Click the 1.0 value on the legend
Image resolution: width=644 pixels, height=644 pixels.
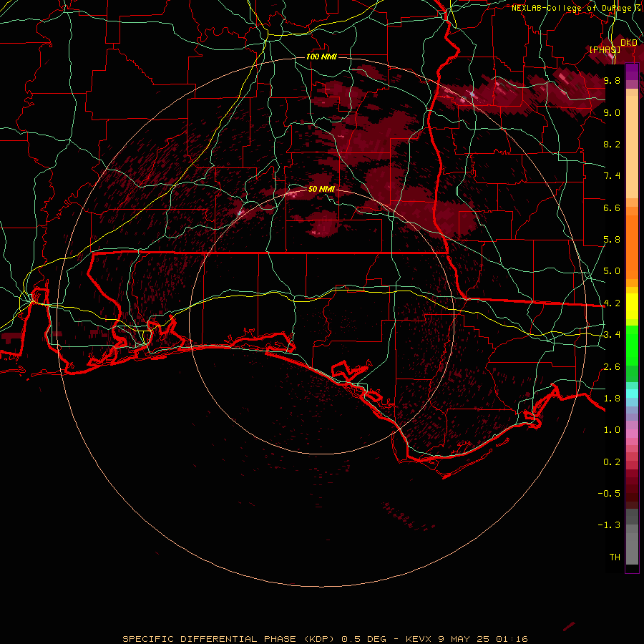pos(612,430)
